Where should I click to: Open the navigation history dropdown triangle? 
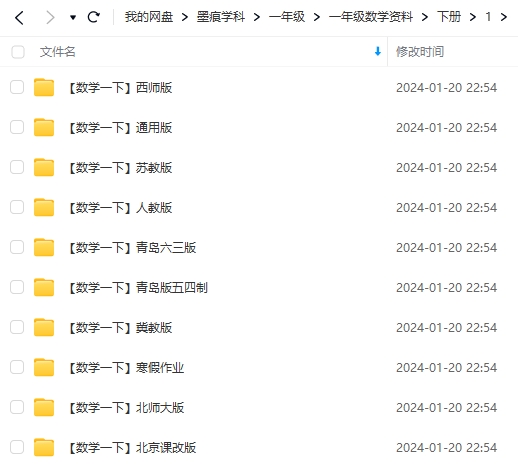coord(73,17)
